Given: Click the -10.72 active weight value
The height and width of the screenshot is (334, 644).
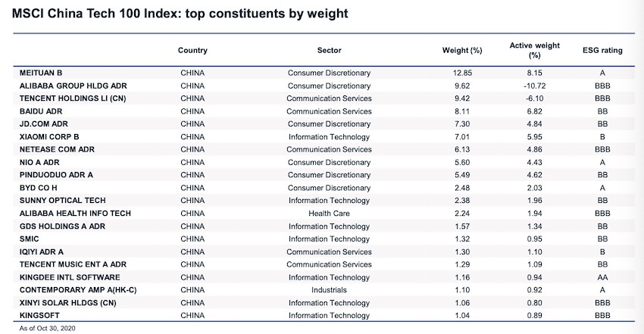Looking at the screenshot, I should [534, 86].
